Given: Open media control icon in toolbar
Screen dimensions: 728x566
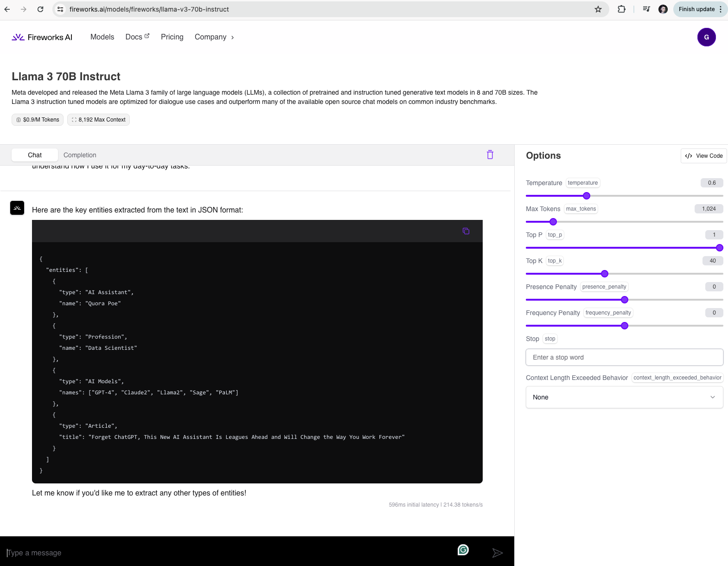Looking at the screenshot, I should 646,9.
